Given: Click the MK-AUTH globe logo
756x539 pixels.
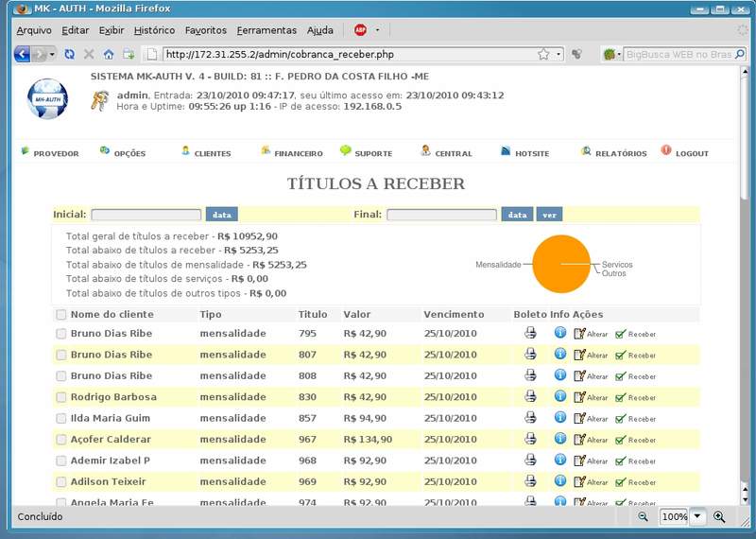Looking at the screenshot, I should click(47, 99).
